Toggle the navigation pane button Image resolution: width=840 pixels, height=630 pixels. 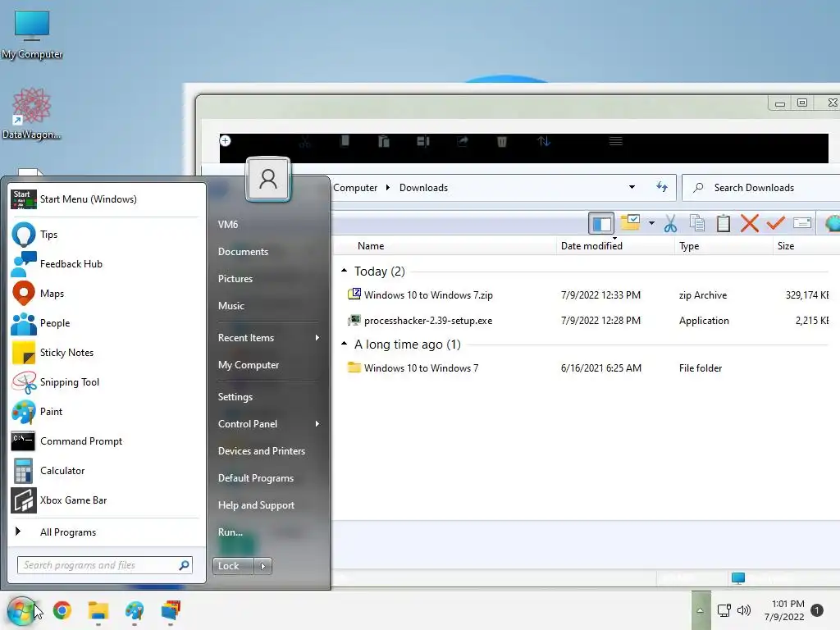pyautogui.click(x=601, y=223)
